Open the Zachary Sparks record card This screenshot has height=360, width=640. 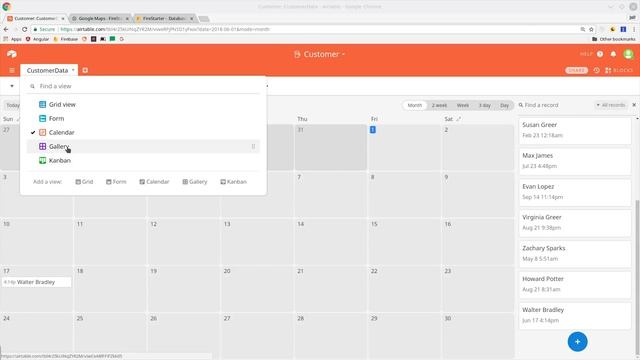point(575,253)
